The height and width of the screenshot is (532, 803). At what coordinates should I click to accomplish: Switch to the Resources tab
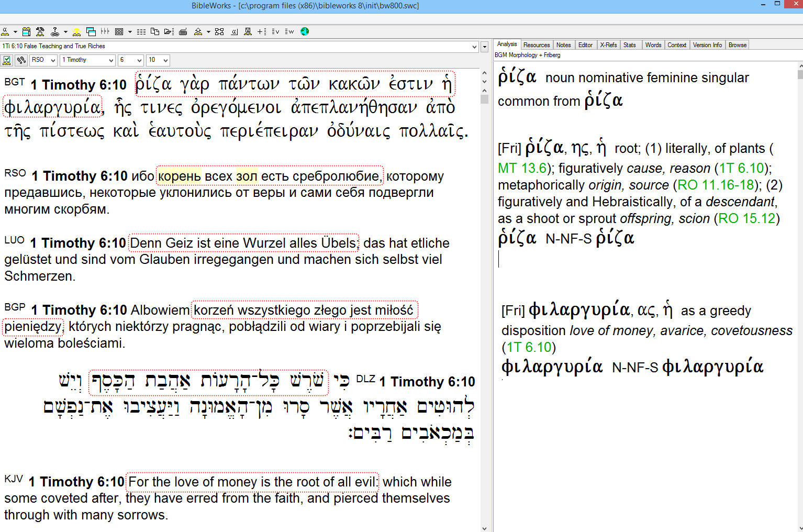point(537,45)
